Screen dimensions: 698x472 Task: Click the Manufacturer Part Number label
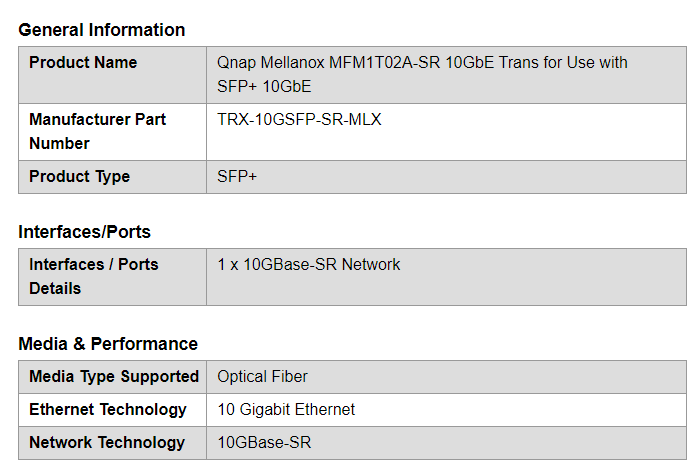[x=97, y=131]
